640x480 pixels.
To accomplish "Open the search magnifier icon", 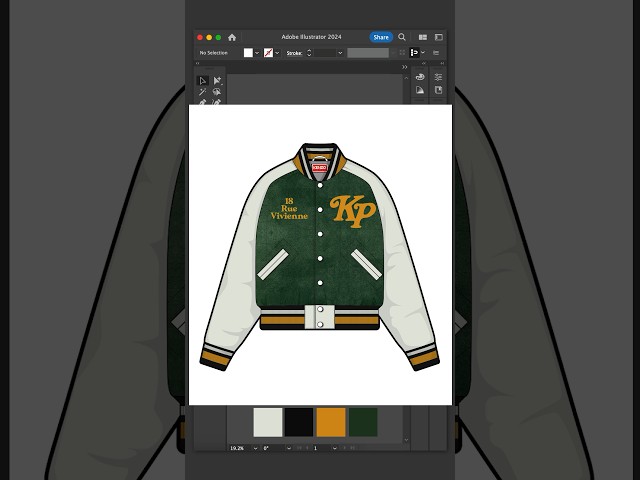I will coord(402,37).
